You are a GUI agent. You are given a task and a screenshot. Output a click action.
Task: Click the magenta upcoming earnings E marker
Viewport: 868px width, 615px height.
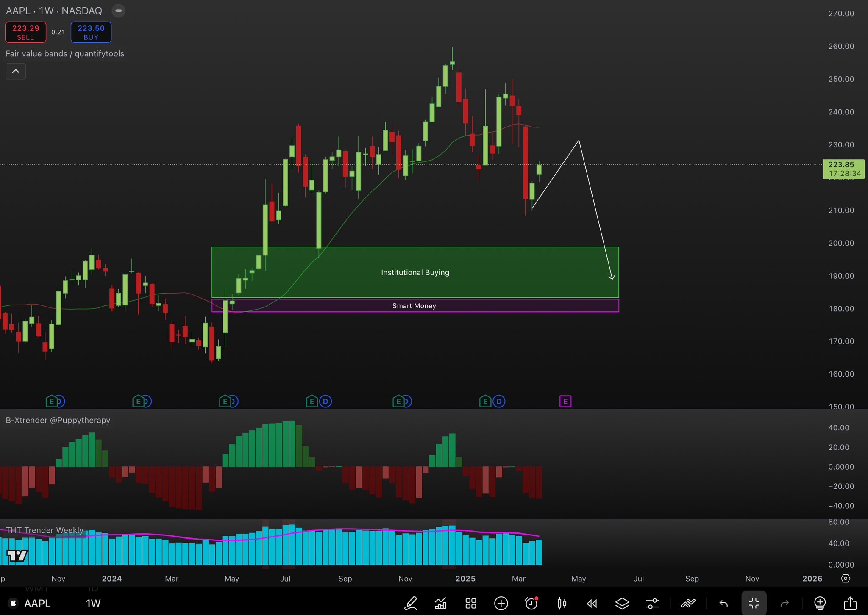565,401
